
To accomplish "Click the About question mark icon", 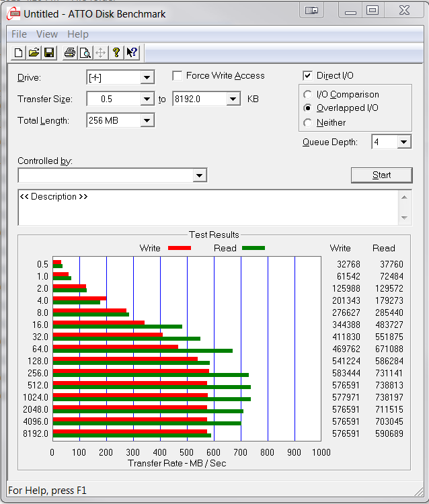I will [x=116, y=52].
